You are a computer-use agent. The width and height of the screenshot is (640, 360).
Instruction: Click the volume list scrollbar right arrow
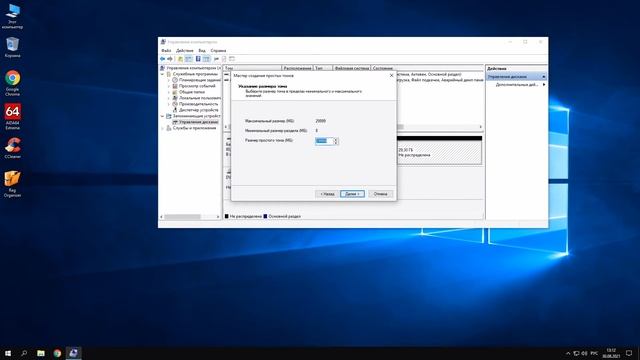480,127
